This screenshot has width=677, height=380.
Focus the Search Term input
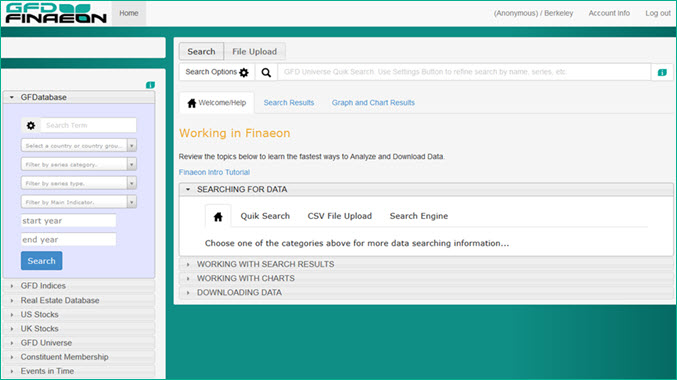pos(89,126)
